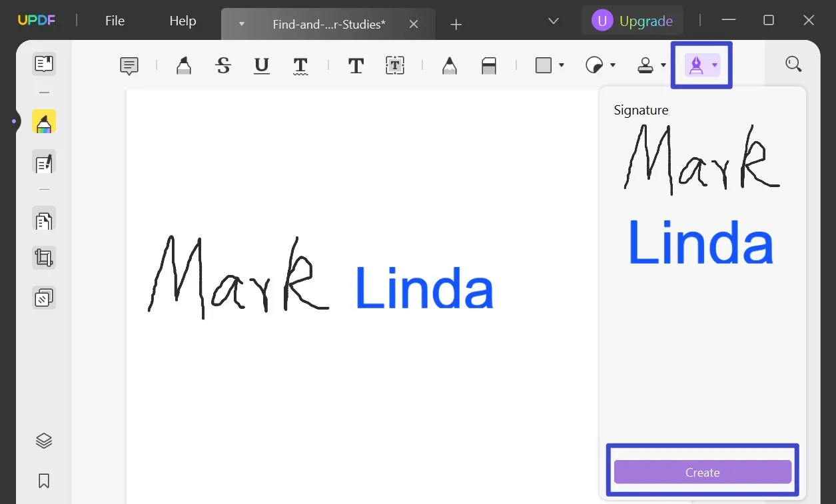The height and width of the screenshot is (504, 836).
Task: Open the Help menu
Action: click(183, 21)
